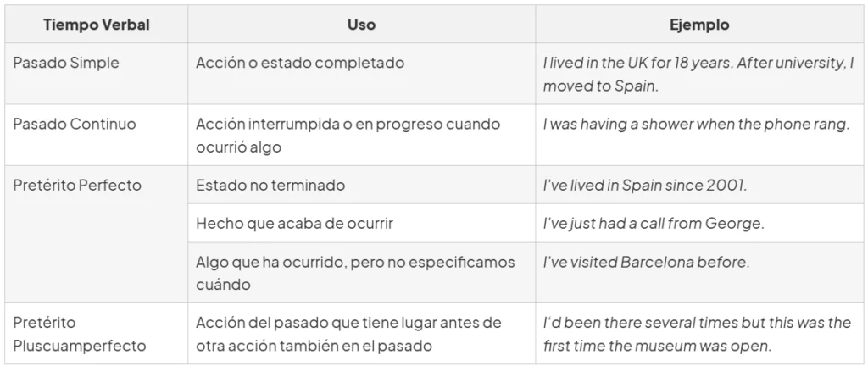Click the 'I lived in the UK' example
This screenshot has width=868, height=366.
(699, 74)
